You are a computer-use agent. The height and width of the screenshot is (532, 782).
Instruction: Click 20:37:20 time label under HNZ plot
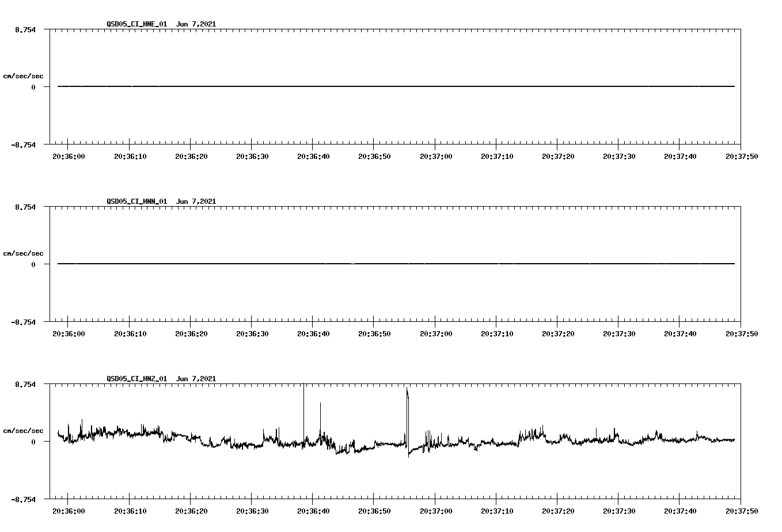click(557, 511)
